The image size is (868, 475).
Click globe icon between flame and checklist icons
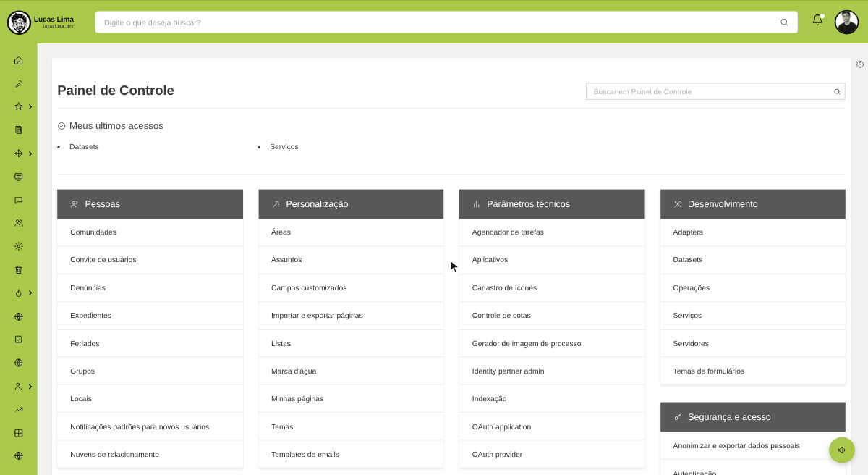(x=19, y=316)
